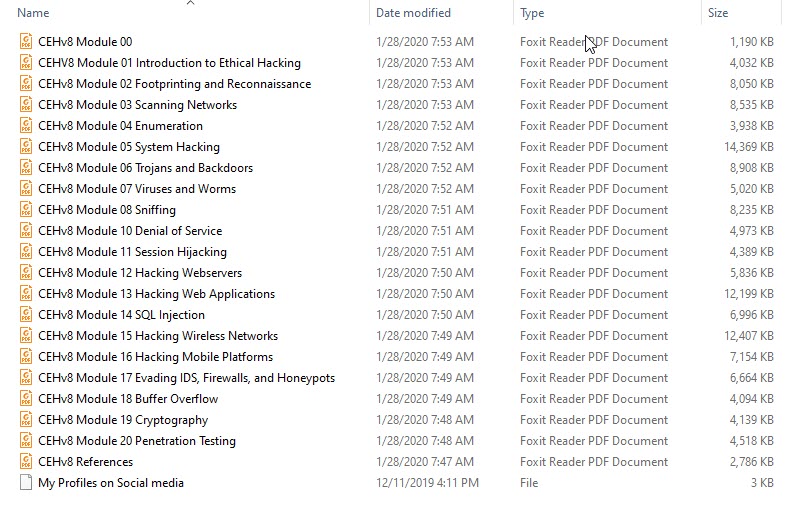Click PDF icon for Module 11 Session Hijacking
Image resolution: width=806 pixels, height=505 pixels.
point(26,251)
